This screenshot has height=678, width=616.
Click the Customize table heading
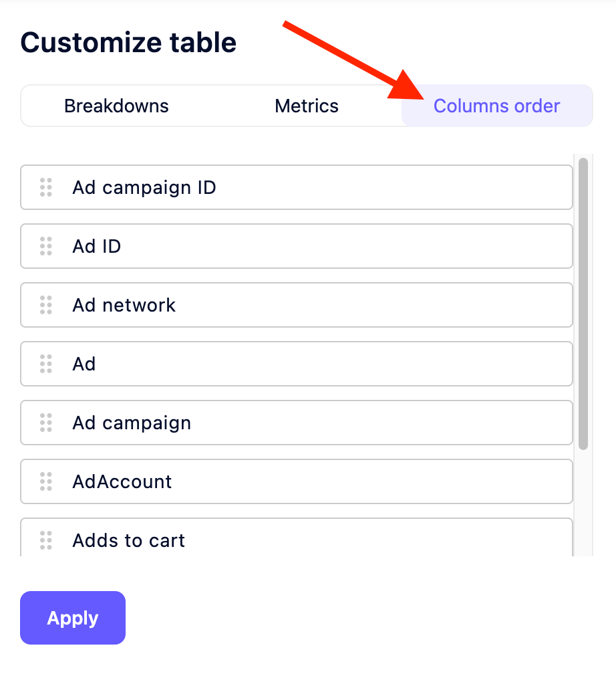(x=128, y=42)
